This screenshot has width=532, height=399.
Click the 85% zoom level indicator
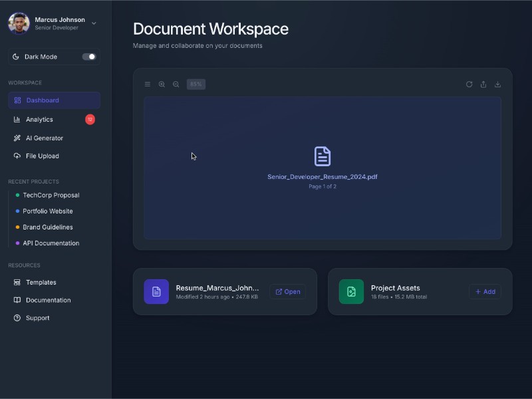(196, 84)
